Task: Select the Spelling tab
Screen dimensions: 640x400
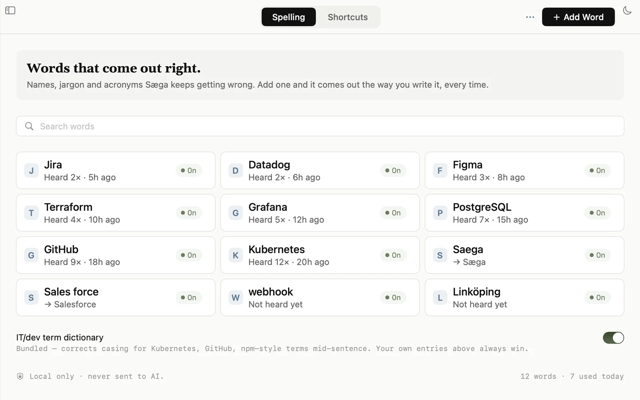Action: coord(289,17)
